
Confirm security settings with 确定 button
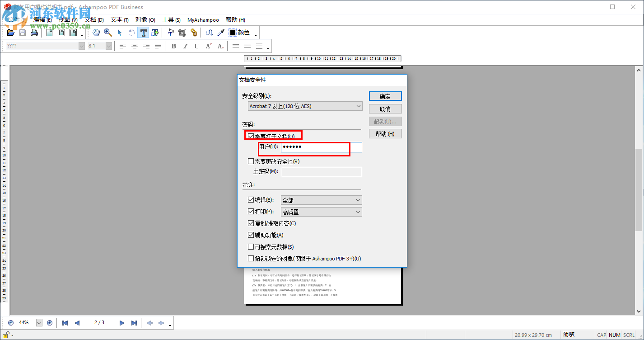tap(385, 96)
